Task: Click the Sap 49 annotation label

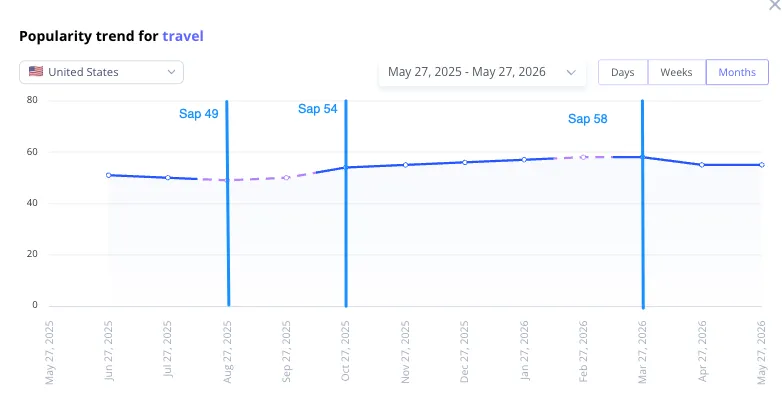Action: click(x=198, y=114)
